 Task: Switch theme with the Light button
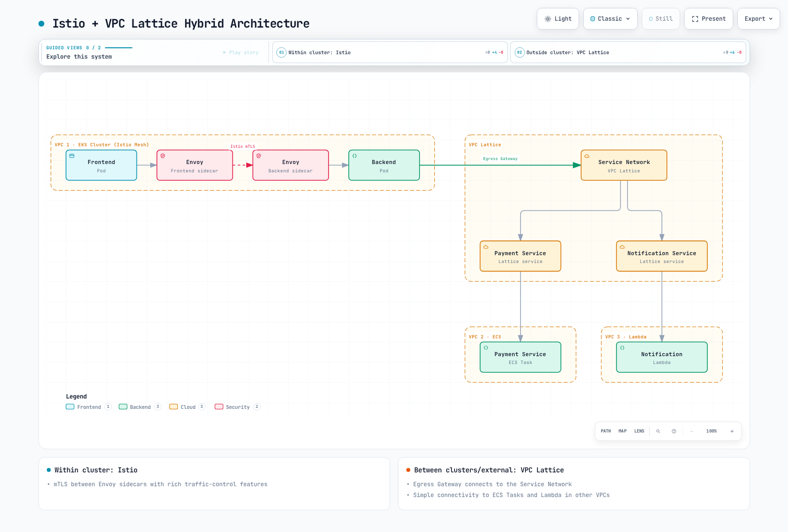558,19
